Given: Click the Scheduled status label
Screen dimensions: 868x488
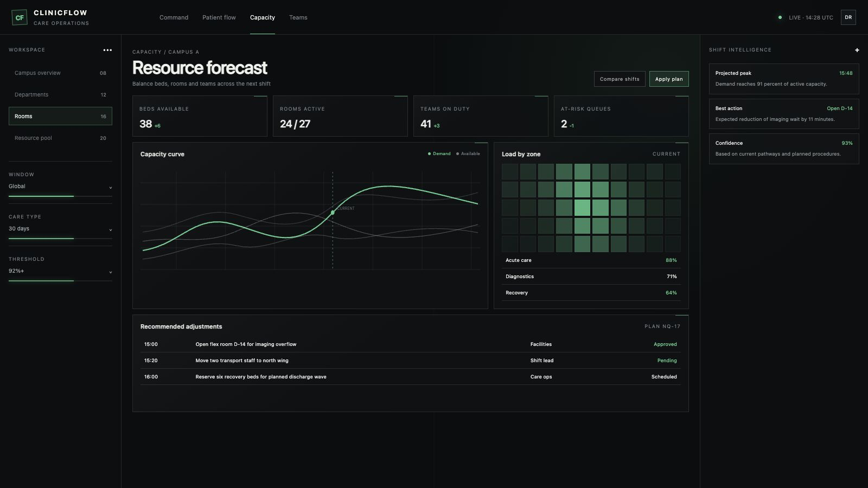Looking at the screenshot, I should point(664,377).
